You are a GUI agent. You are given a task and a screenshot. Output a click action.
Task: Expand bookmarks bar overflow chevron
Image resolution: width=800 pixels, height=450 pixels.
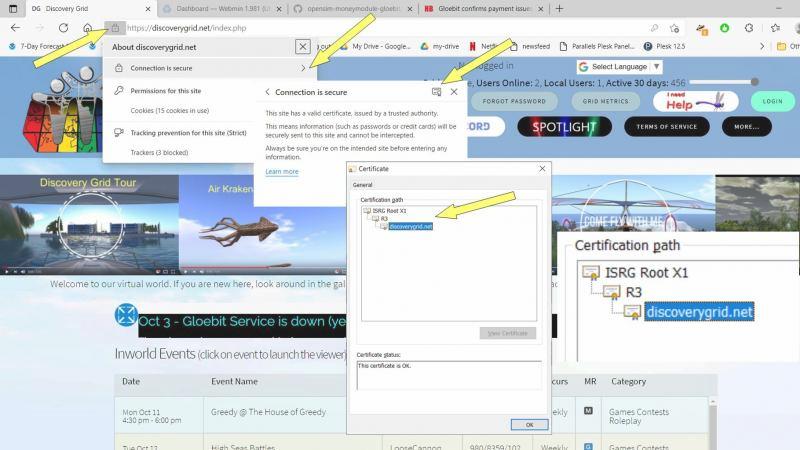pos(762,46)
